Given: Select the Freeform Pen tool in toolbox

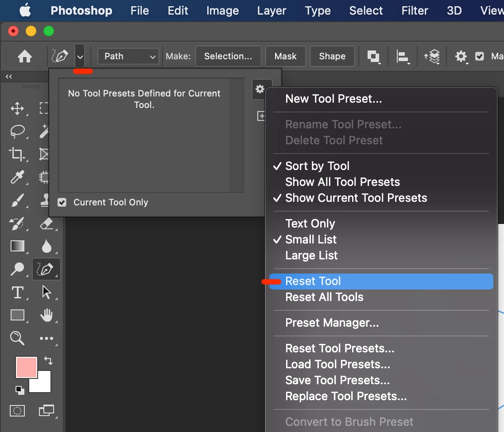Looking at the screenshot, I should click(47, 269).
